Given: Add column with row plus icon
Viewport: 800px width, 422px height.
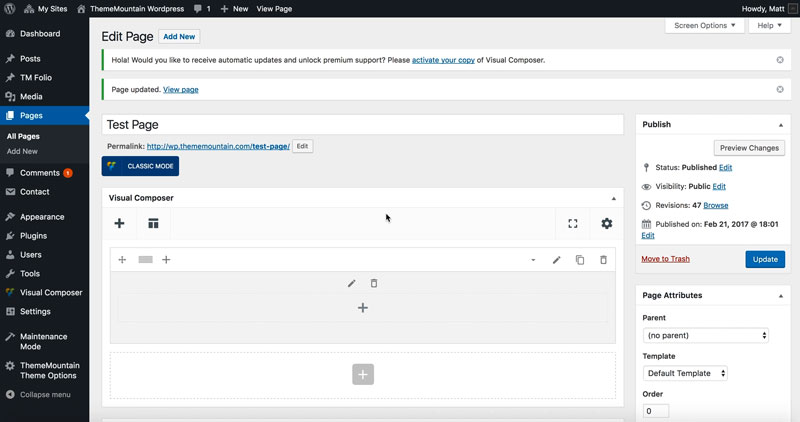Looking at the screenshot, I should [166, 260].
